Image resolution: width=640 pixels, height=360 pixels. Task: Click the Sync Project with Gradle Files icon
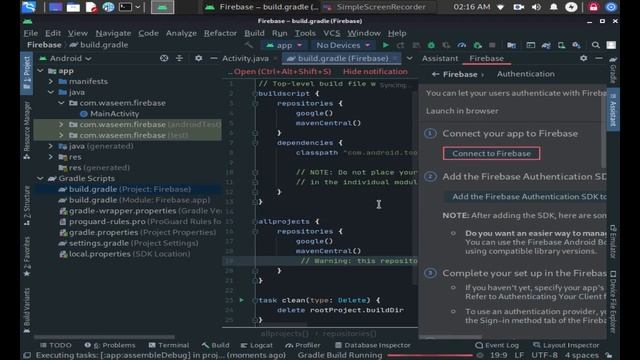pyautogui.click(x=546, y=45)
